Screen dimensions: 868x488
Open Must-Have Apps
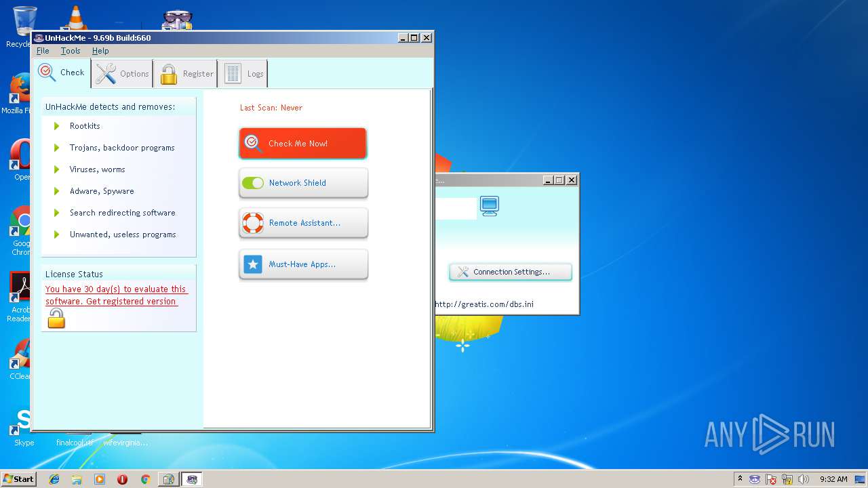tap(303, 264)
